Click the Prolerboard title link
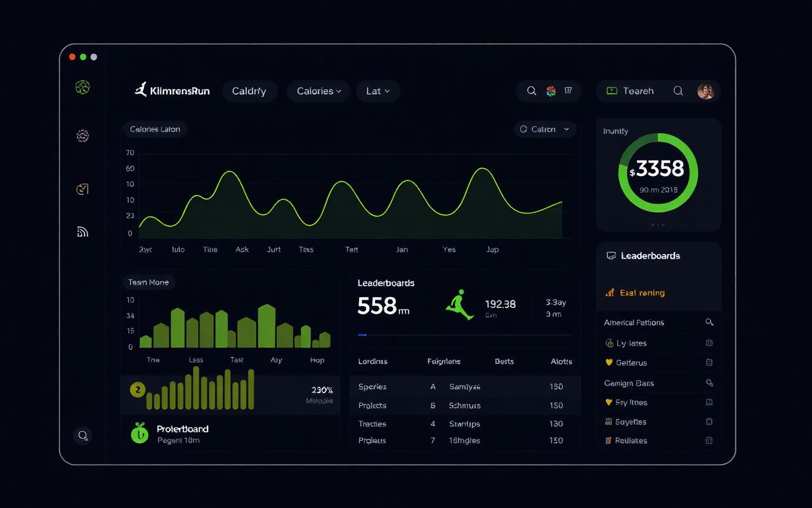Screen dimensions: 812x508 (x=183, y=429)
